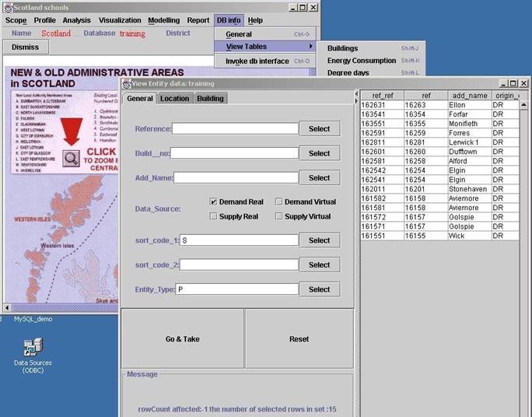The width and height of the screenshot is (532, 417).
Task: Click Select button next to Add_Name
Action: tap(319, 178)
